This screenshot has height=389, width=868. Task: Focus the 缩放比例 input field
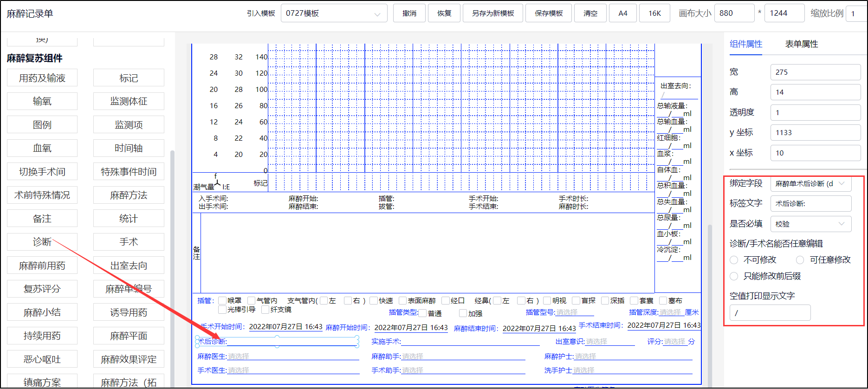[856, 13]
